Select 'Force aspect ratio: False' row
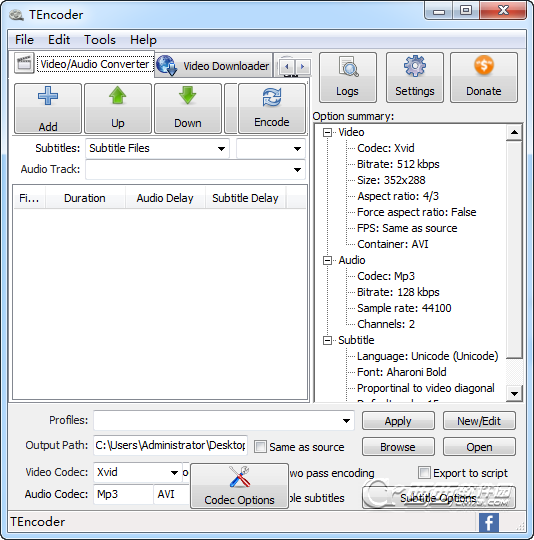The height and width of the screenshot is (540, 534). coord(417,212)
